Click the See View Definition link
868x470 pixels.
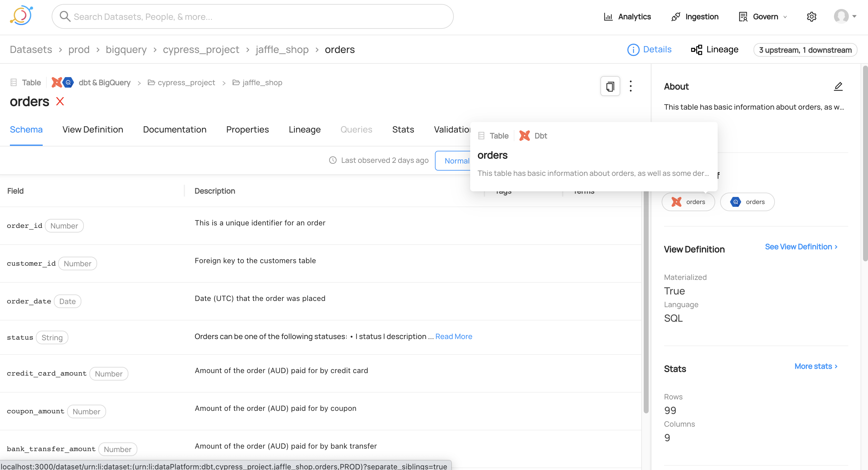pyautogui.click(x=801, y=246)
